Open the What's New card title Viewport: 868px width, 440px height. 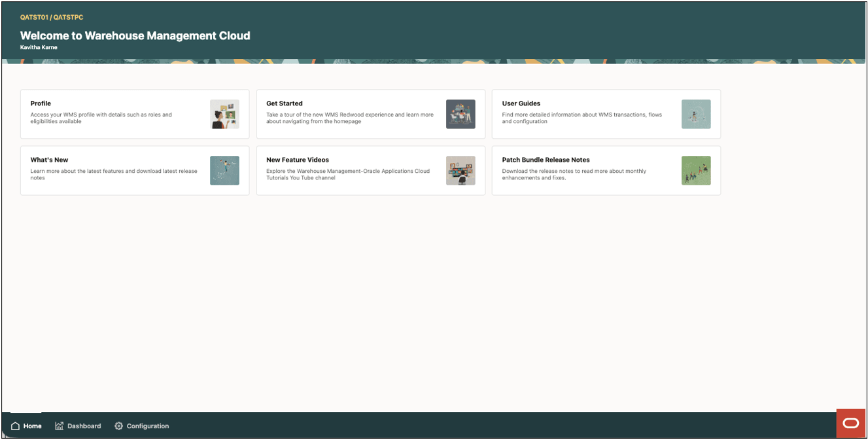coord(49,160)
